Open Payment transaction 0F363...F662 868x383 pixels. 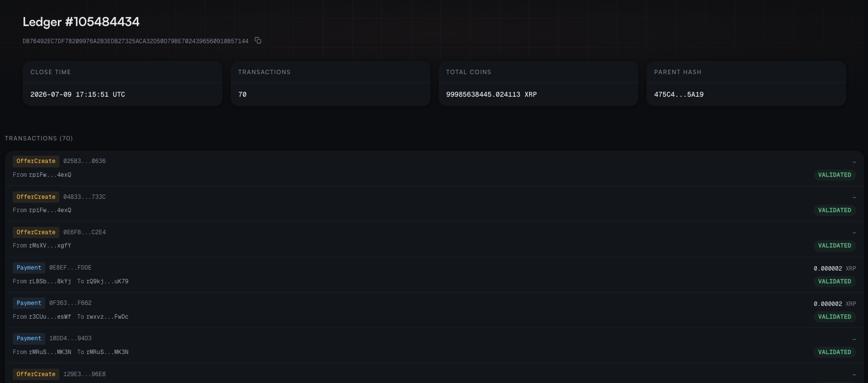coord(70,303)
